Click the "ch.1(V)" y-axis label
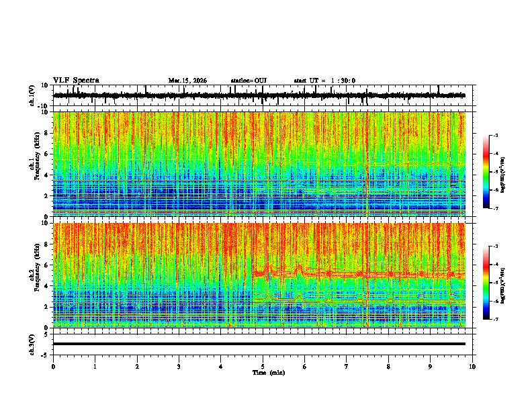 (32, 95)
